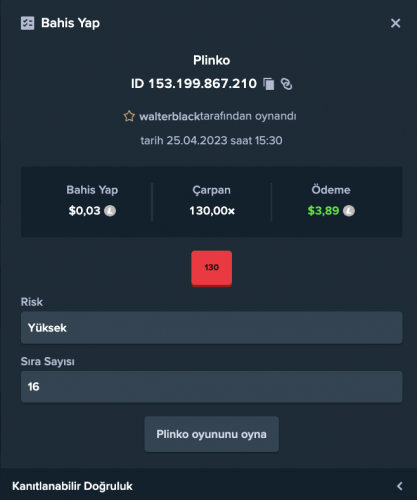Click the link icon beside the bet ID
Viewport: 417px width, 500px height.
(x=286, y=84)
